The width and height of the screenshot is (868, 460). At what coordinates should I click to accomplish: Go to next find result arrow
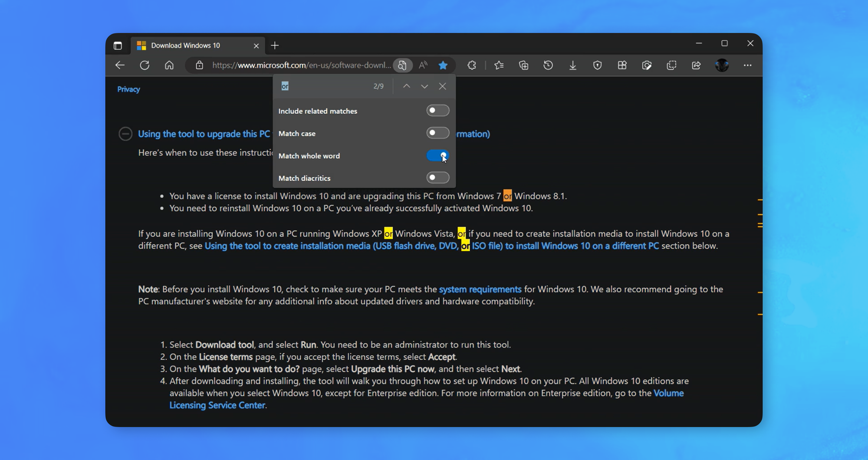pyautogui.click(x=424, y=86)
